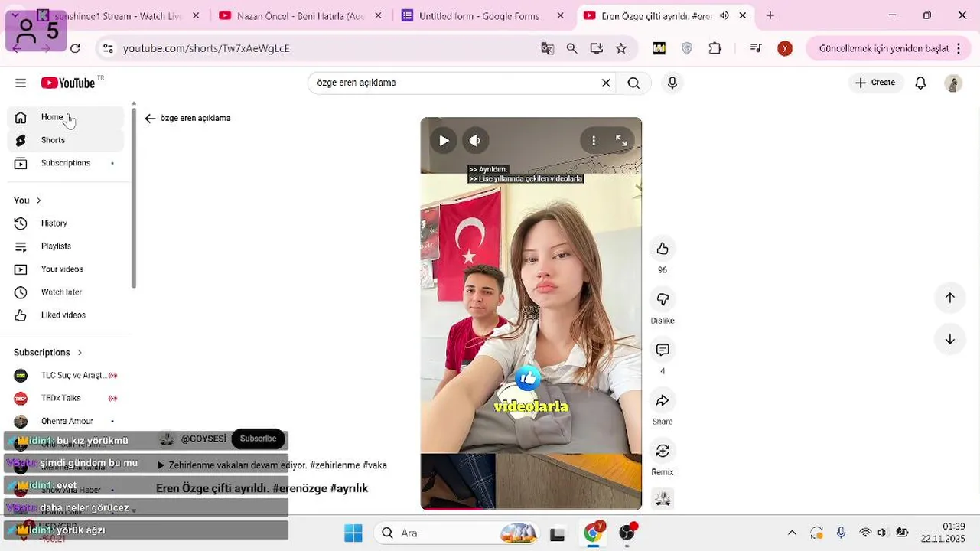
Task: Click the taskbar Ara search box
Action: click(x=458, y=533)
